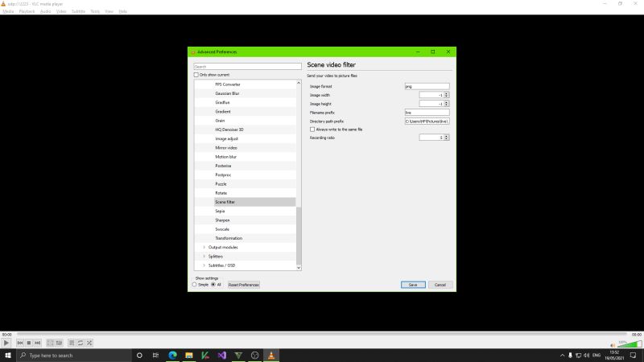Open File Explorer from taskbar
Viewport: 644px width, 362px height.
tap(189, 356)
